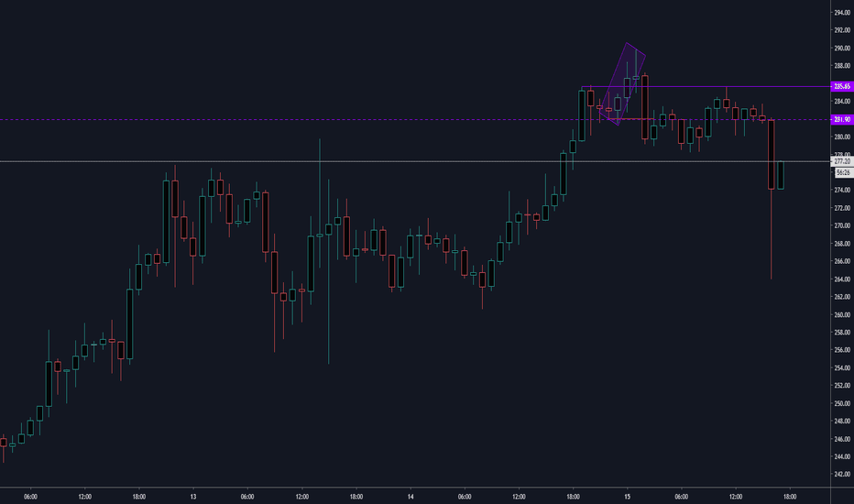The height and width of the screenshot is (504, 854).
Task: Click the 56:26 candle countdown label
Action: pyautogui.click(x=843, y=172)
